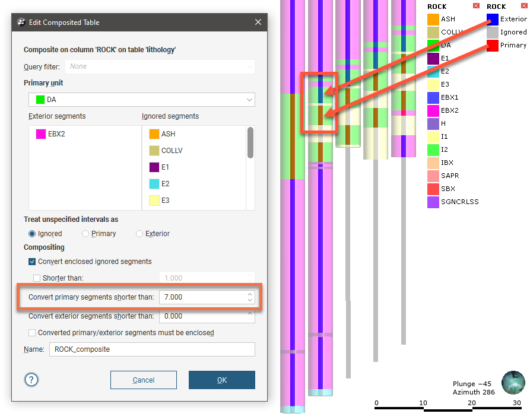Enable Converted primary/exterior segments must be enclosed
Viewport: 530px width, 420px height.
[32, 333]
